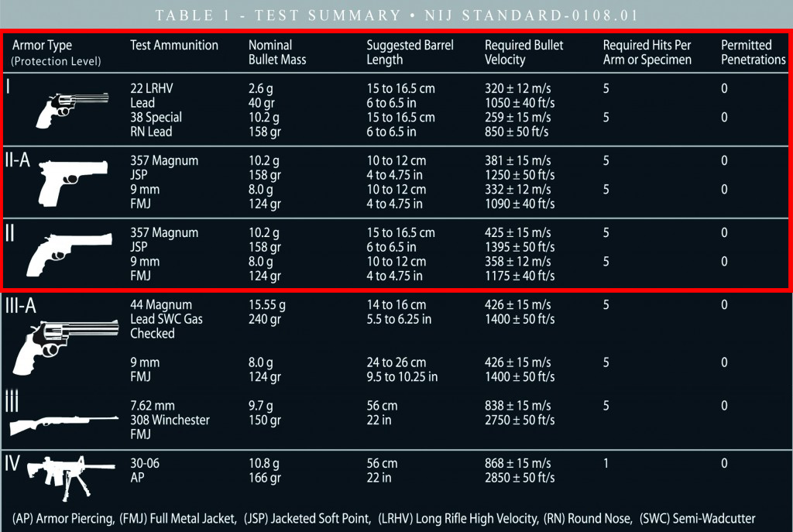Click the Level III-A magnum revolver image
The image size is (793, 532).
pyautogui.click(x=66, y=348)
